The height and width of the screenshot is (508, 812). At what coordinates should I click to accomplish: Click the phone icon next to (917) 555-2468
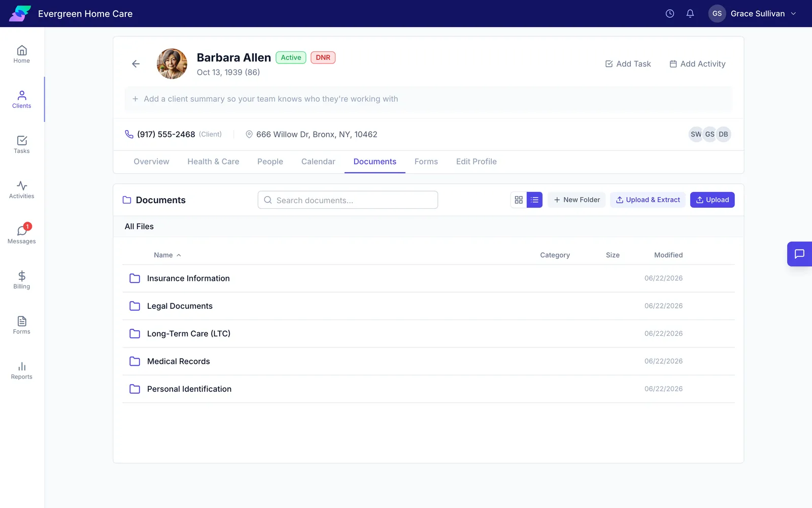click(x=129, y=134)
